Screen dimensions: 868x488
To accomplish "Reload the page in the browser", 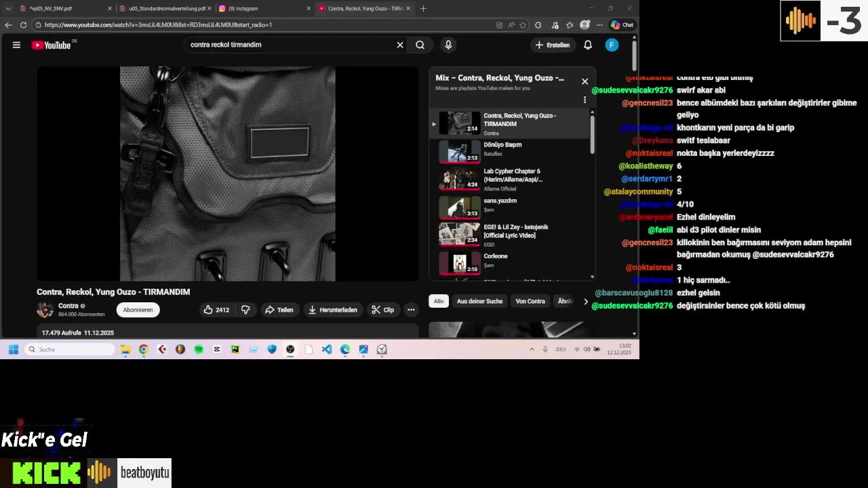I will click(23, 25).
